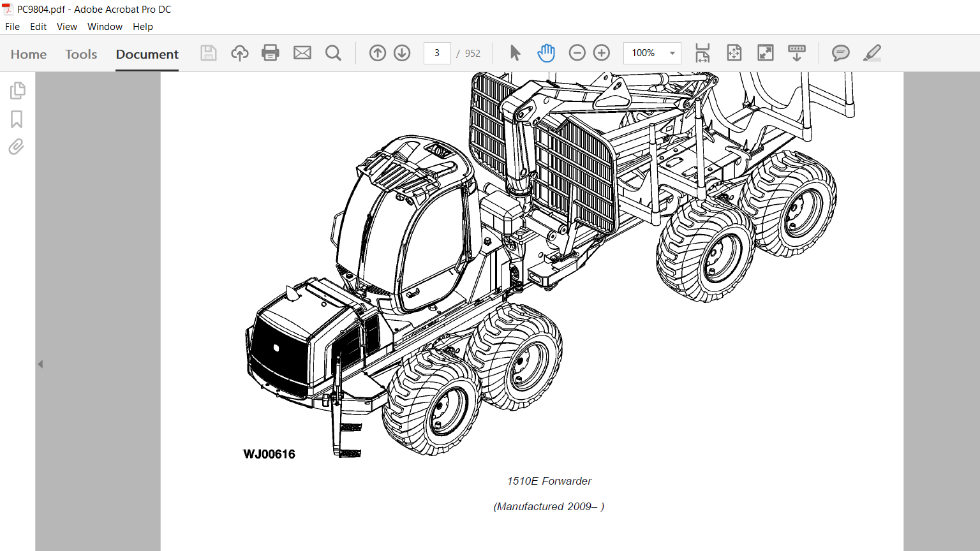980x551 pixels.
Task: Go to next page with down arrow
Action: tap(402, 53)
